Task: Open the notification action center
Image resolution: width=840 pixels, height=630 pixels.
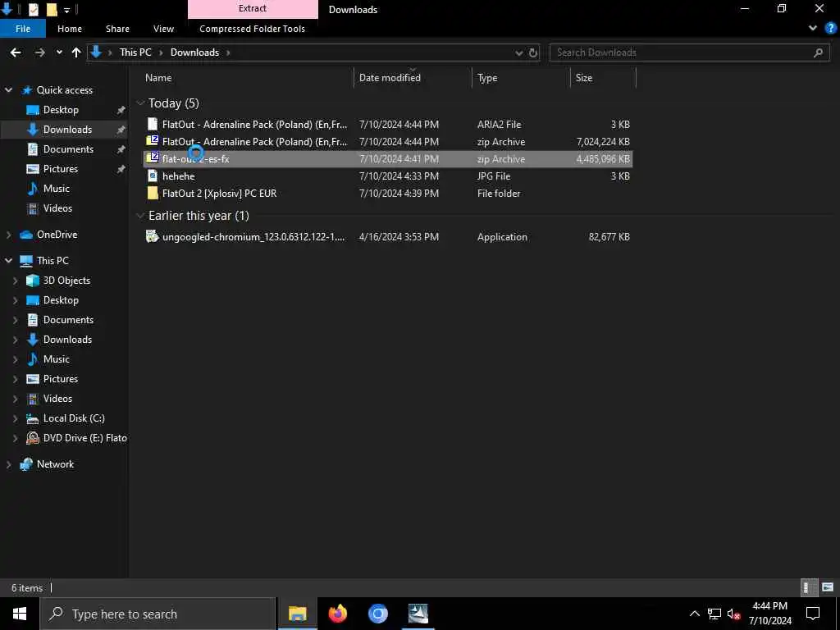Action: [x=813, y=614]
